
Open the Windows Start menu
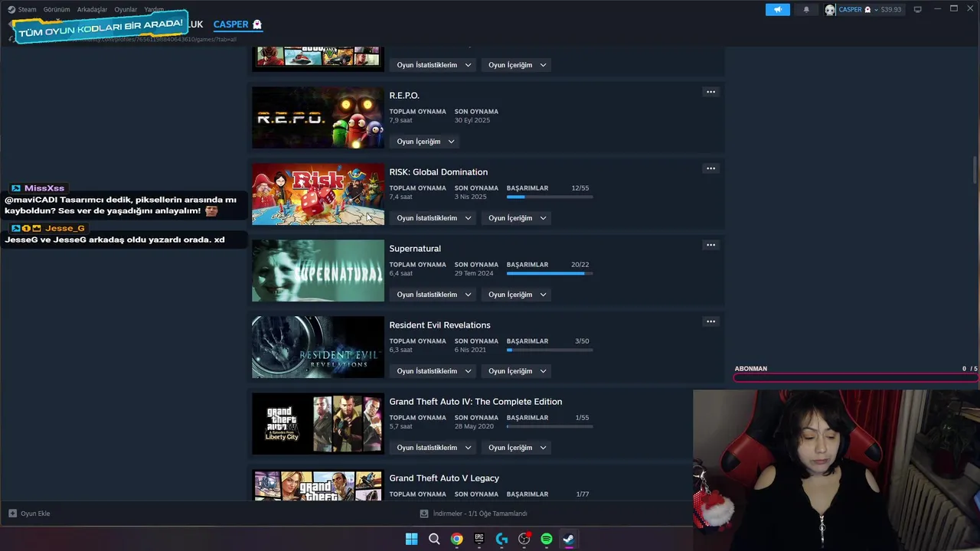pos(411,539)
